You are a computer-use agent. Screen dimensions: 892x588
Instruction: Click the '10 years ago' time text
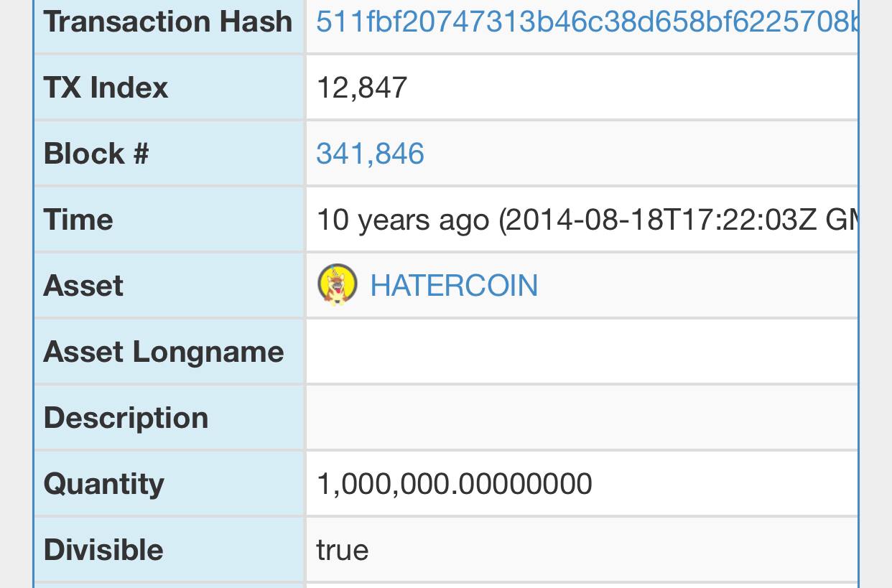[403, 220]
